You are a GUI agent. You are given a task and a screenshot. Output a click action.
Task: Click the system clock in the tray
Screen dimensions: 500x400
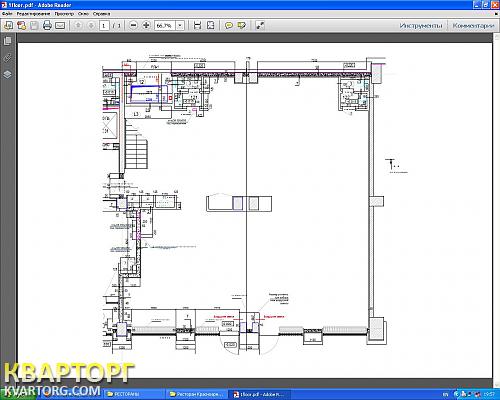tap(489, 394)
